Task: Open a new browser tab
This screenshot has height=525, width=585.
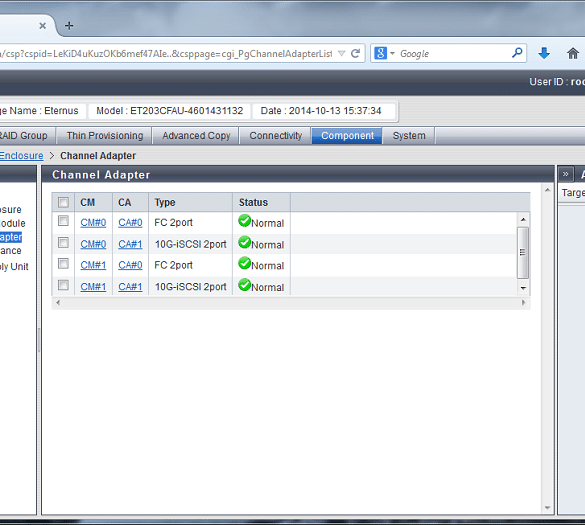Action: coord(69,26)
